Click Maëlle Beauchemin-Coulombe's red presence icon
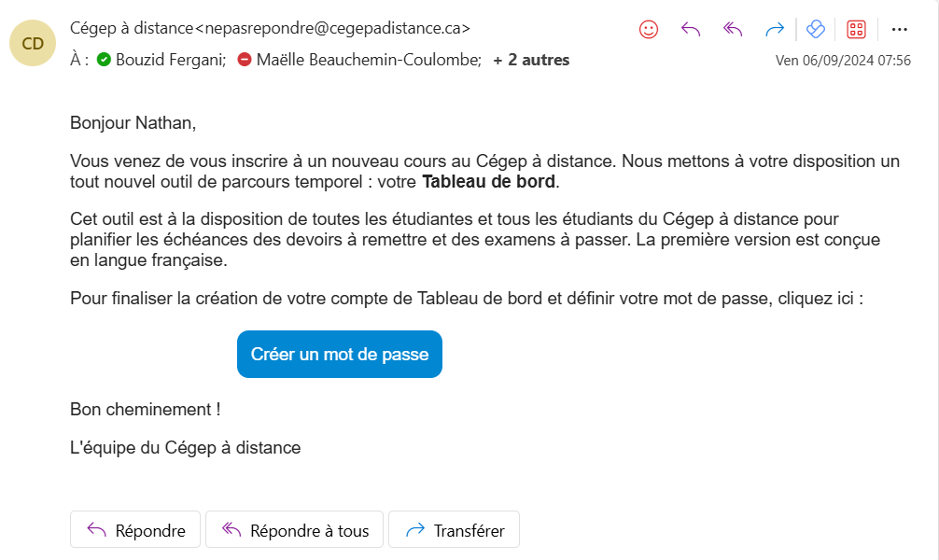The width and height of the screenshot is (939, 560). (245, 60)
